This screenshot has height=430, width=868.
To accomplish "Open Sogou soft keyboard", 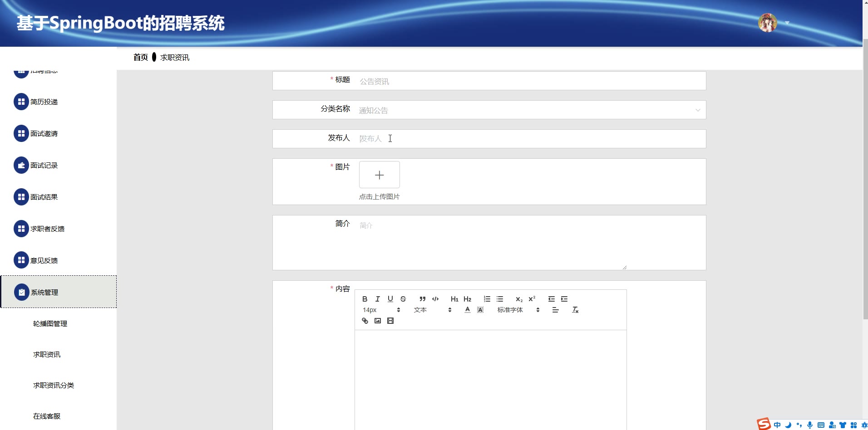I will click(x=821, y=425).
